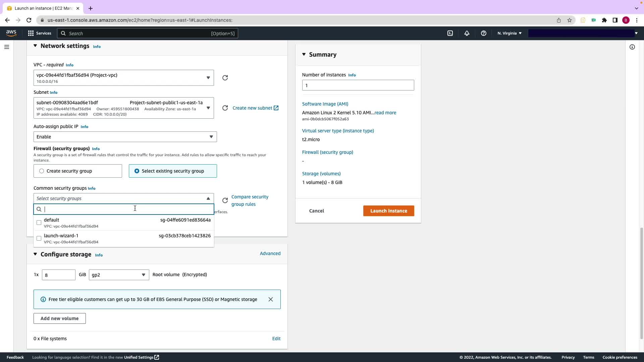Check the launch-wizard-1 security group

click(39, 238)
